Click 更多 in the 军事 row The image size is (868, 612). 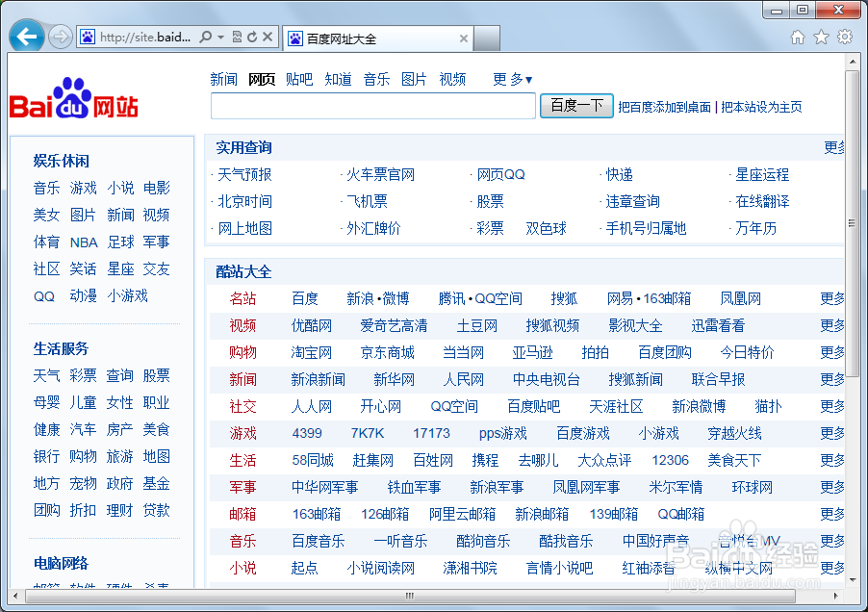click(x=832, y=488)
